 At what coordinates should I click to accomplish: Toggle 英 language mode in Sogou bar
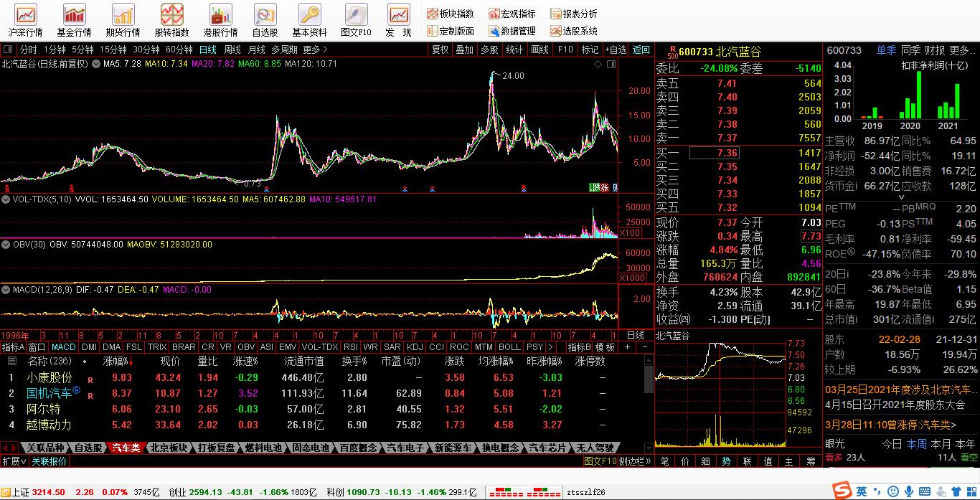tap(862, 491)
